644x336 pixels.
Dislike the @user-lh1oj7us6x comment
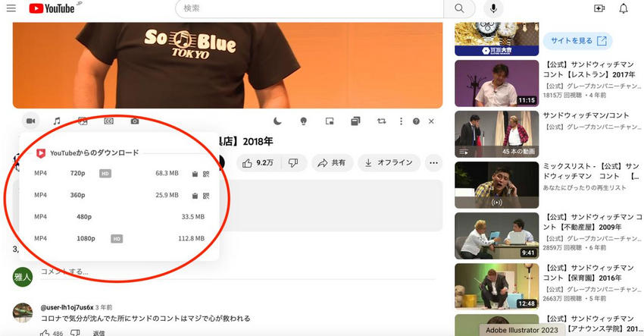(75, 333)
